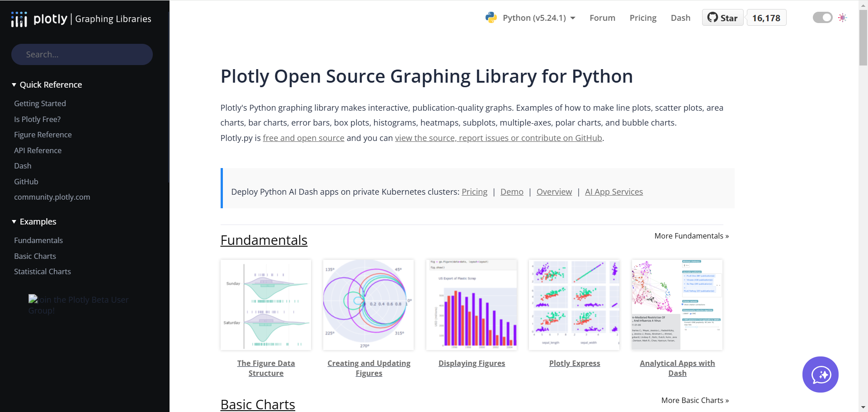868x412 pixels.
Task: Open Pricing in top navigation
Action: click(643, 18)
